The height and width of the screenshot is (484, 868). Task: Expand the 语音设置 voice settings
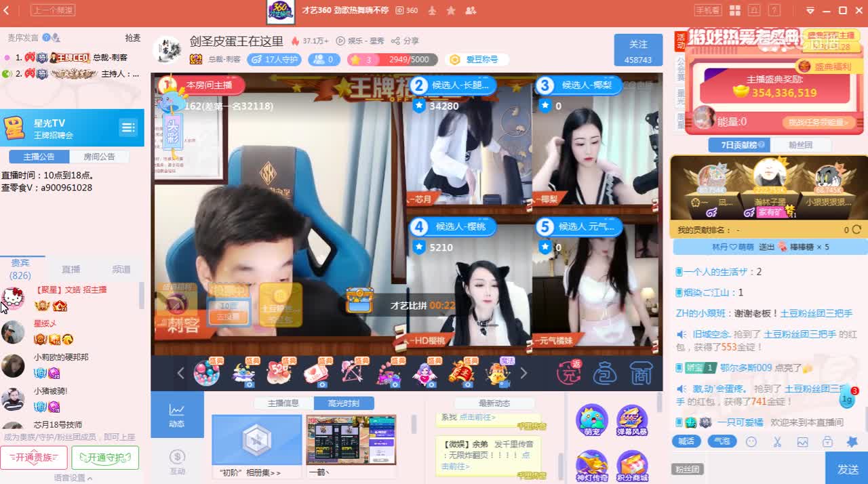(x=73, y=477)
